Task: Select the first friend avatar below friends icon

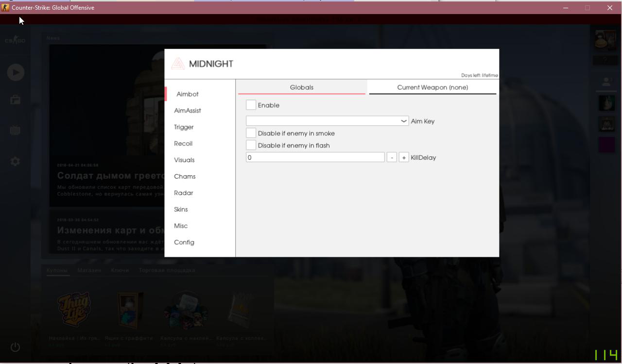Action: (606, 103)
